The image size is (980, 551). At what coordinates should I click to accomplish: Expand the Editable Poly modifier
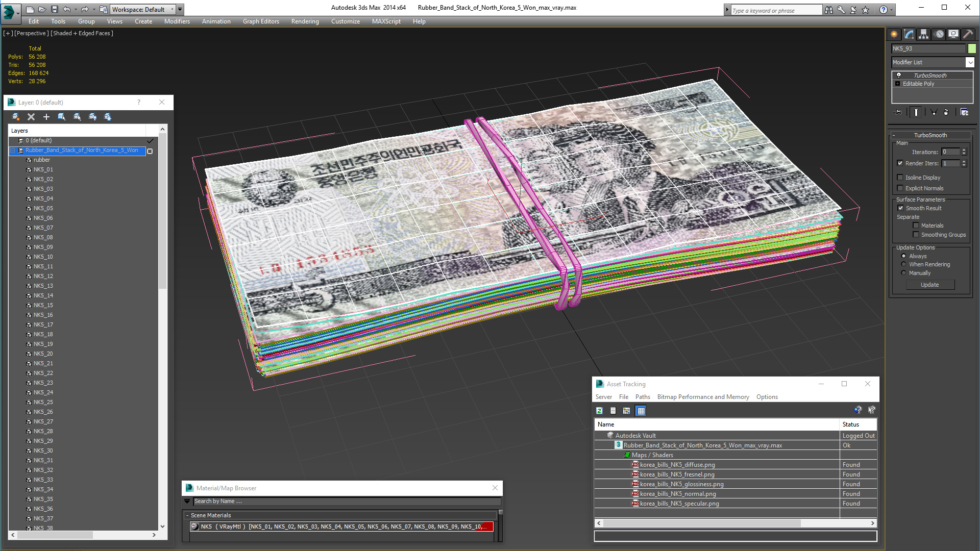click(x=898, y=84)
